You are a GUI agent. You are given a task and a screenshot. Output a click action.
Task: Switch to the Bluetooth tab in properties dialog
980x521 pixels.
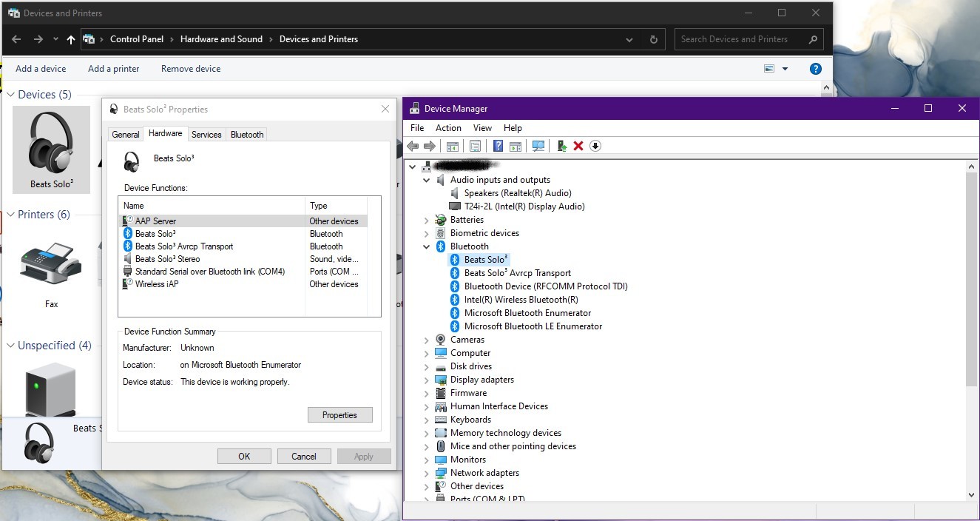click(x=247, y=135)
